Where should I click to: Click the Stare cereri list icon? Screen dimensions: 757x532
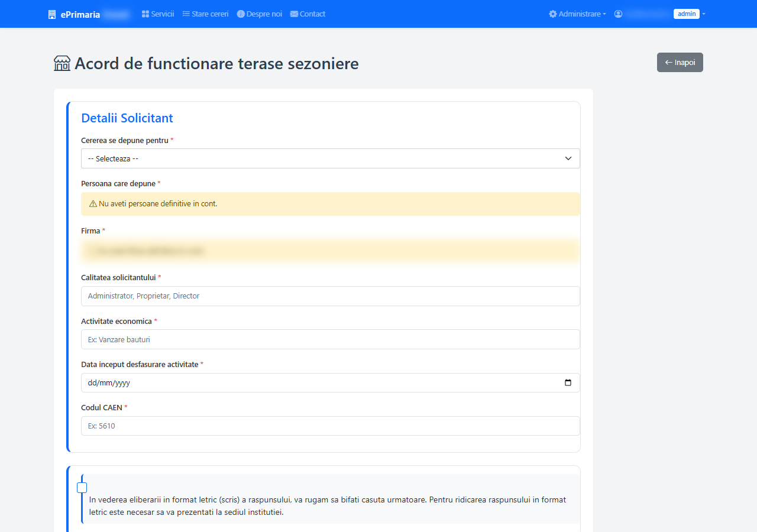186,14
